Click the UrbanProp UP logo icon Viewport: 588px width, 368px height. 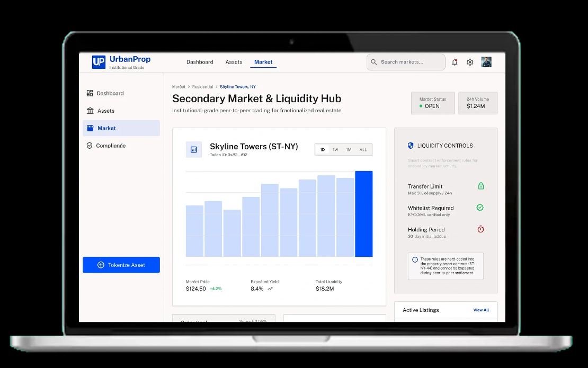pyautogui.click(x=99, y=62)
